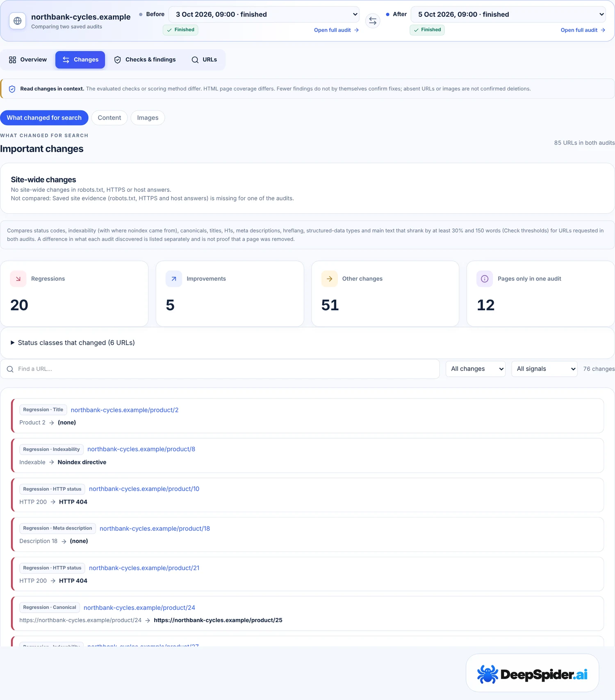Open the After audit date dropdown
Image resolution: width=615 pixels, height=700 pixels.
[508, 14]
